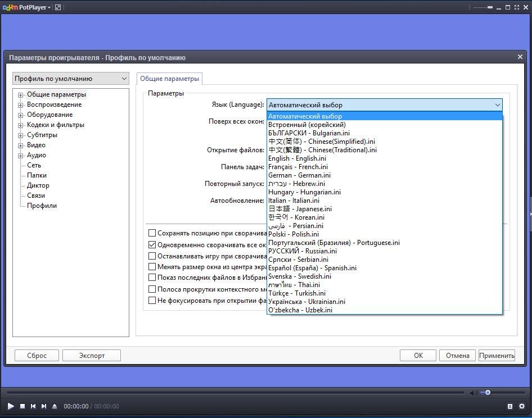
Task: Enable 'Не фокусировать при открытии' checkbox
Action: pyautogui.click(x=152, y=301)
